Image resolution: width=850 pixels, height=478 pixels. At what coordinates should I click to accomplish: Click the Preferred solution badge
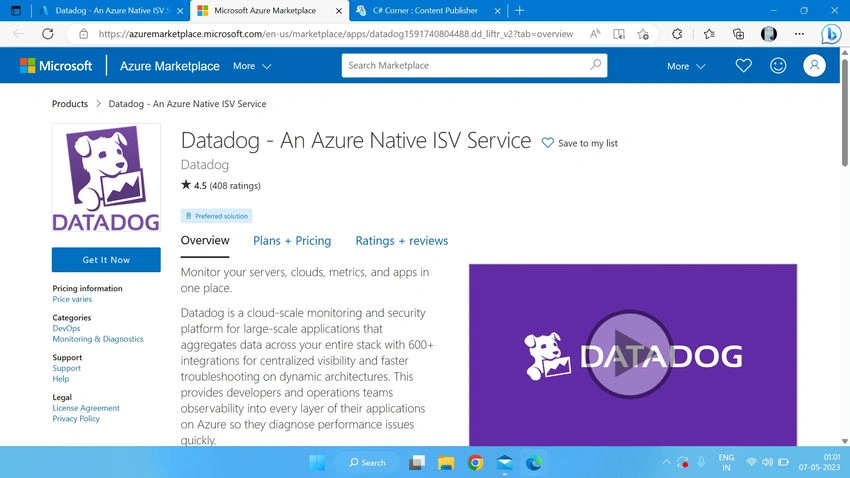click(x=216, y=216)
